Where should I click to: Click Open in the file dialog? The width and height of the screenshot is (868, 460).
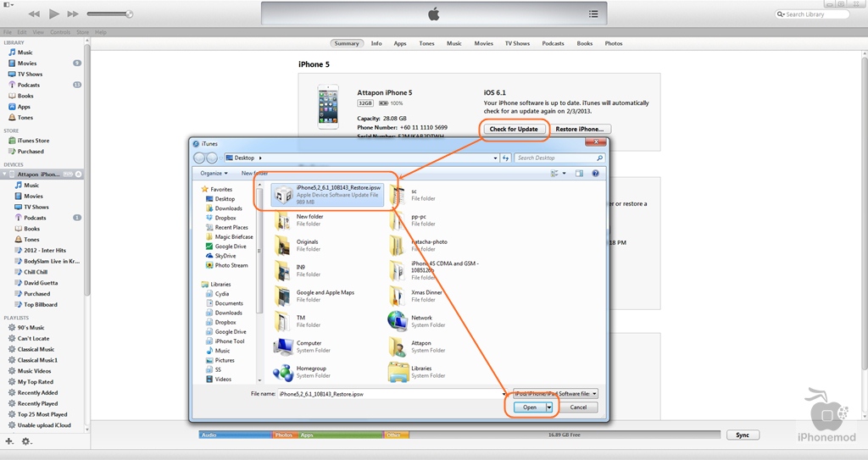529,407
